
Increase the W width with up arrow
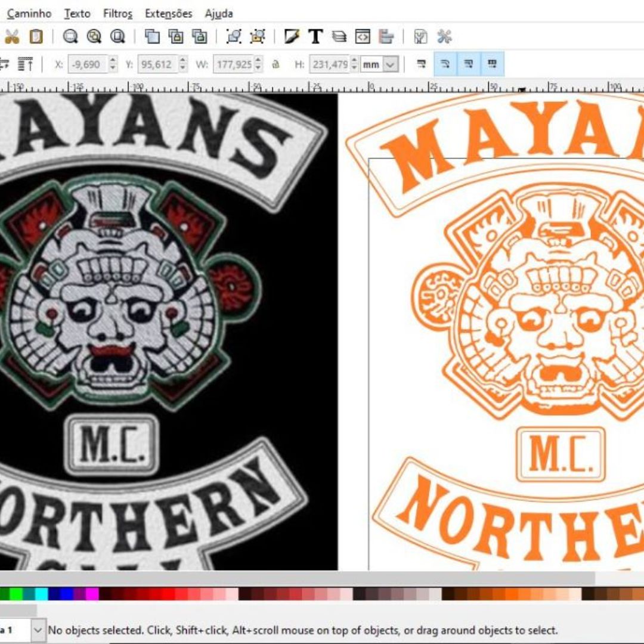(258, 60)
